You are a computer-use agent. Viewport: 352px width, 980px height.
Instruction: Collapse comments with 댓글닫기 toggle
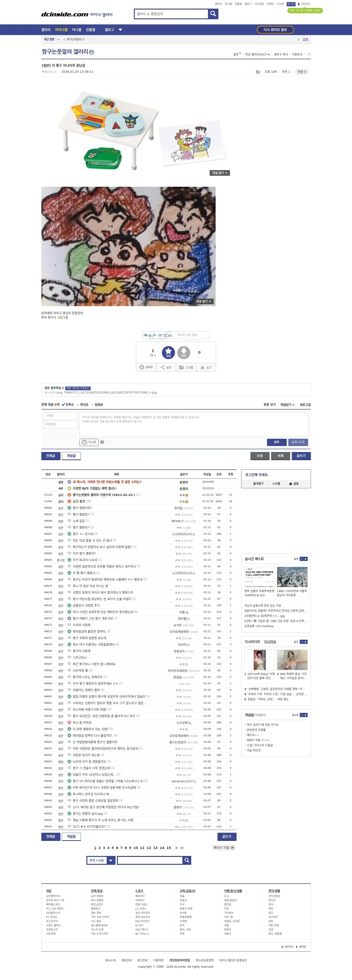(287, 404)
